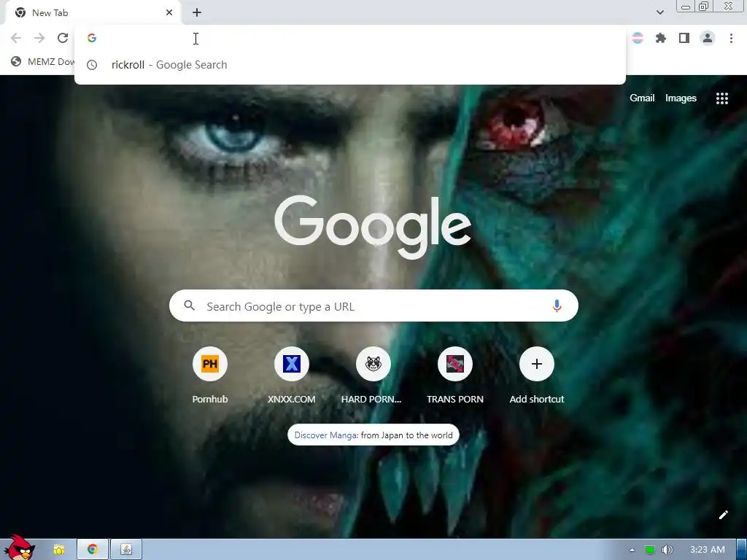Image resolution: width=747 pixels, height=560 pixels.
Task: Expand the tab search chevron
Action: 659,12
